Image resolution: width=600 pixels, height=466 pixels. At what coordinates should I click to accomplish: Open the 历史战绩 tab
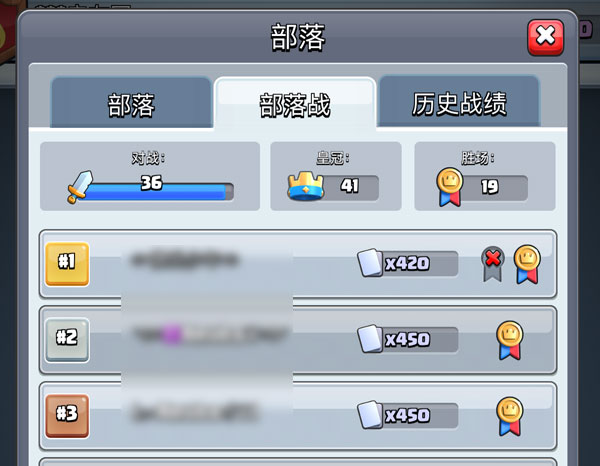459,102
